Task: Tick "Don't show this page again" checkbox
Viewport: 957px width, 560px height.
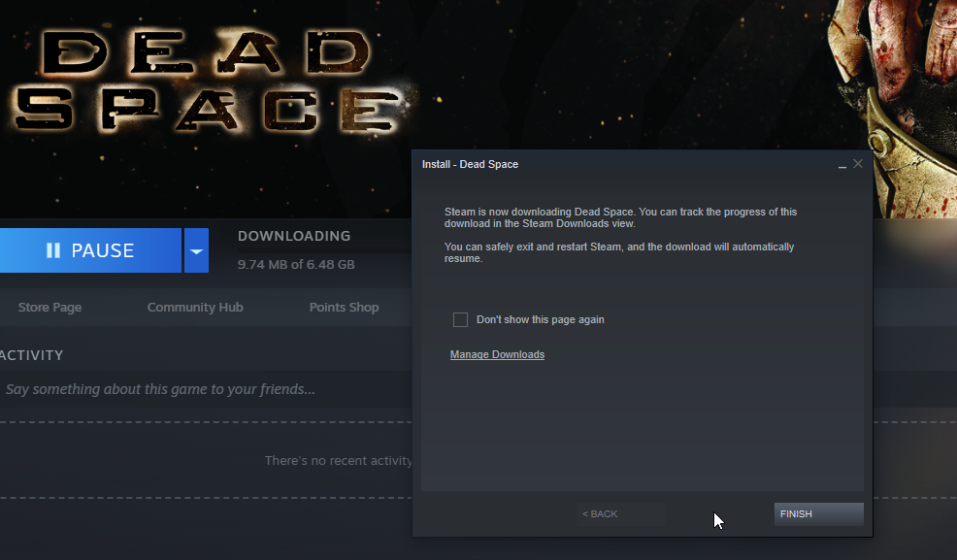Action: 461,319
